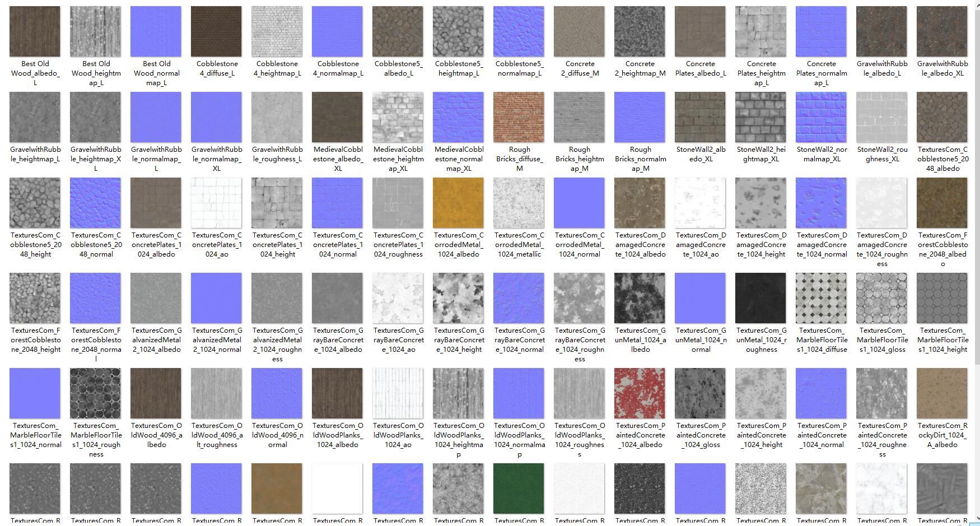Screen dimensions: 980x526
Task: Open the StoneWall2_albedo_XL thumbnail
Action: tap(700, 117)
